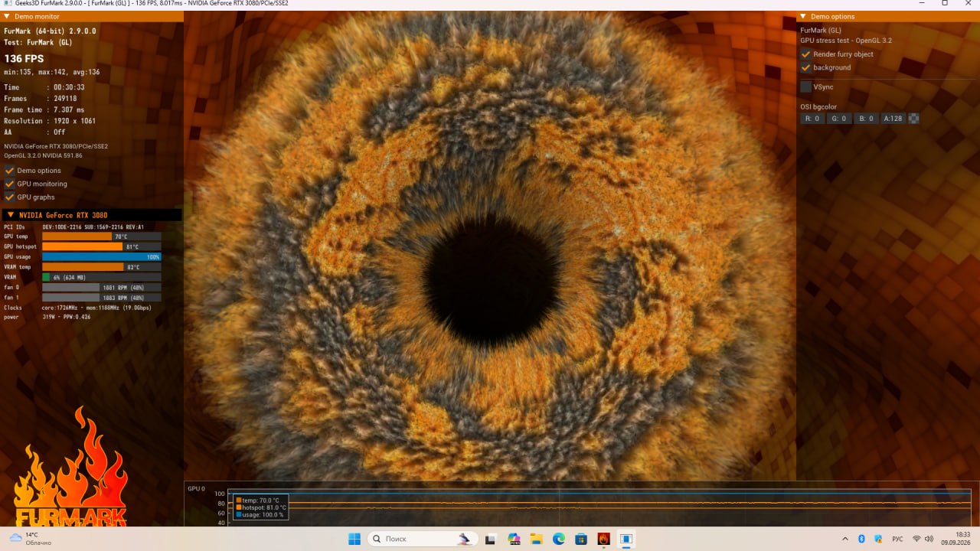The image size is (980, 551).
Task: Open Microsoft Store taskbar icon
Action: point(581,539)
